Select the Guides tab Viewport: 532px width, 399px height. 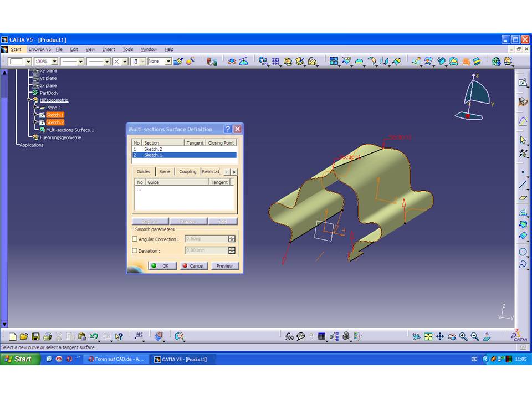point(144,172)
